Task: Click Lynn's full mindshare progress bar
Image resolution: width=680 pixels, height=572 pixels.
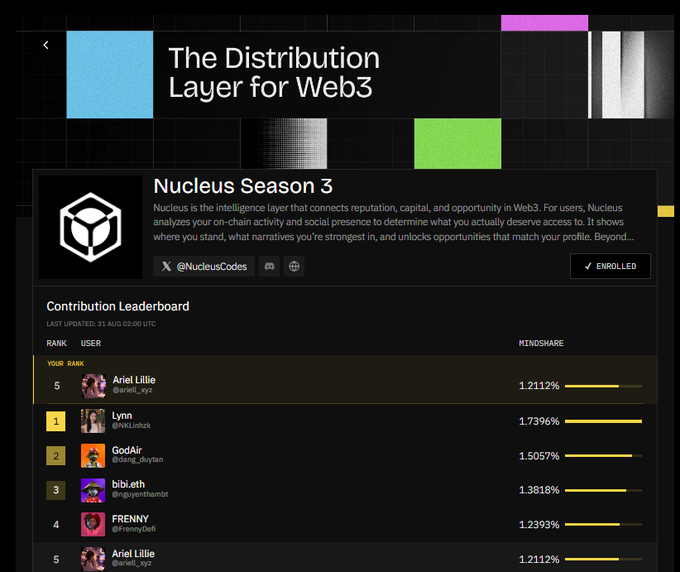Action: [603, 421]
